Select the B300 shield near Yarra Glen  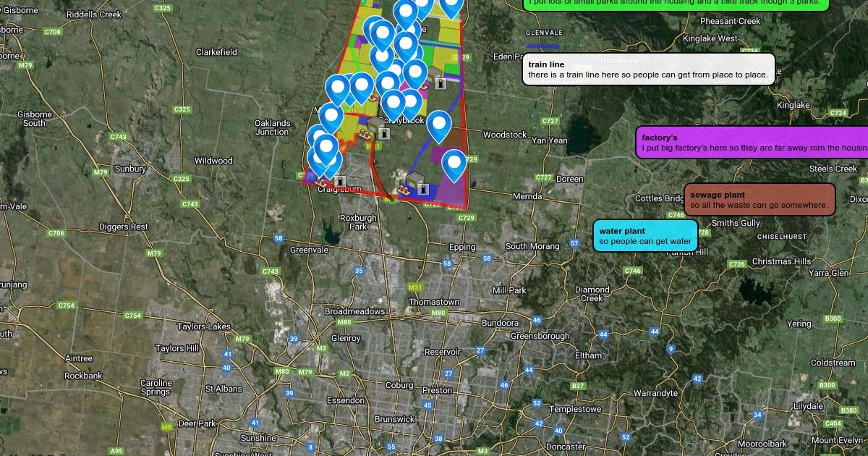(833, 318)
